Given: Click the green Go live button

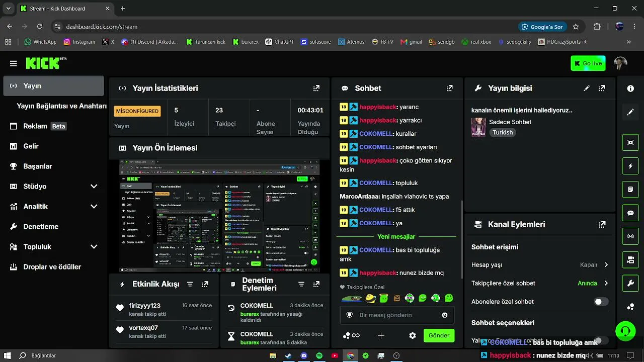Looking at the screenshot, I should [x=588, y=63].
